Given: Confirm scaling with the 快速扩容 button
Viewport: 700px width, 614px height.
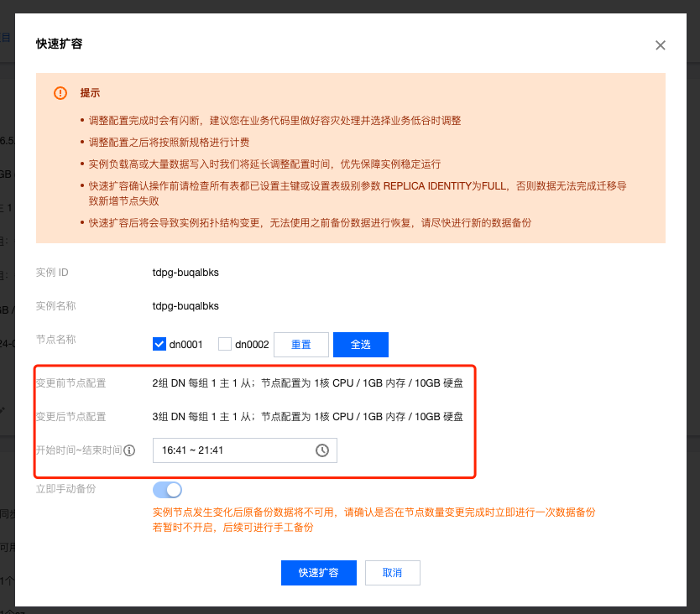Looking at the screenshot, I should [x=318, y=572].
